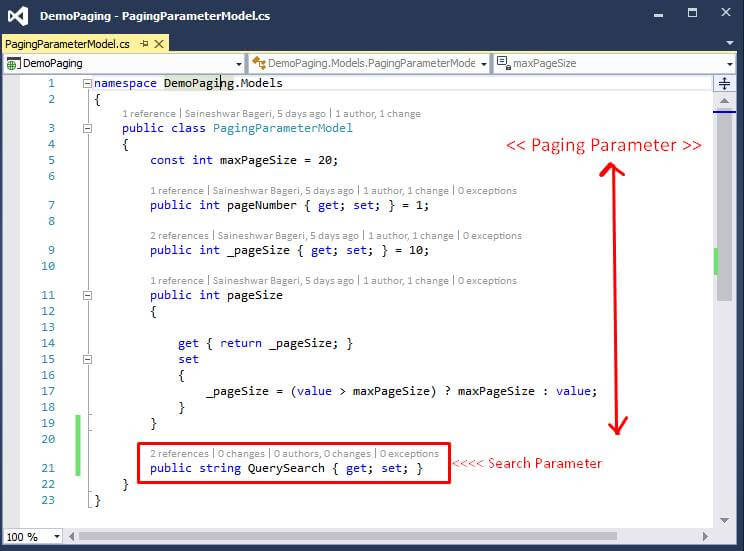Click '0 exceptions' above QuerySearch
Viewport: 744px width, 551px height.
pos(409,454)
